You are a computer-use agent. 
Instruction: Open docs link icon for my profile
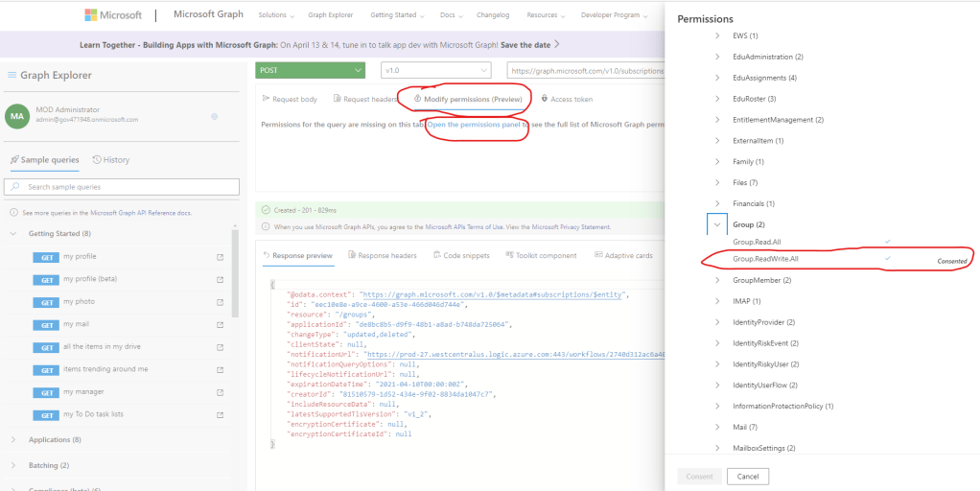[x=221, y=257]
